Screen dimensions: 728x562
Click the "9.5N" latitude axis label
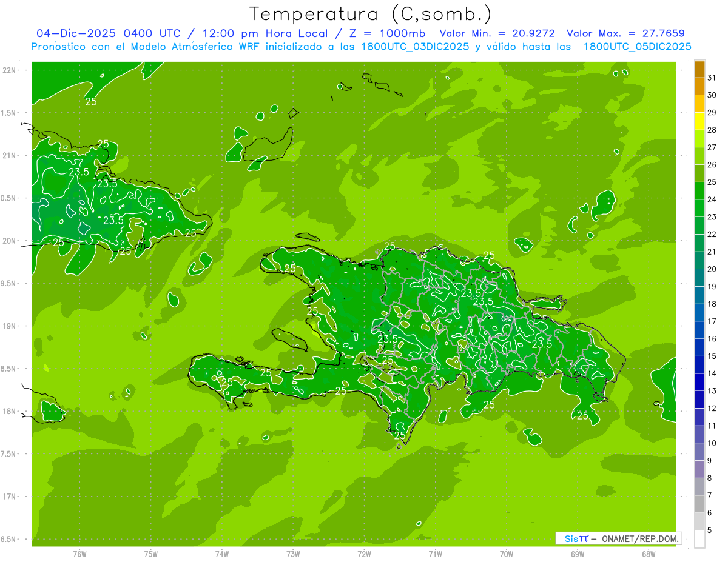10,283
